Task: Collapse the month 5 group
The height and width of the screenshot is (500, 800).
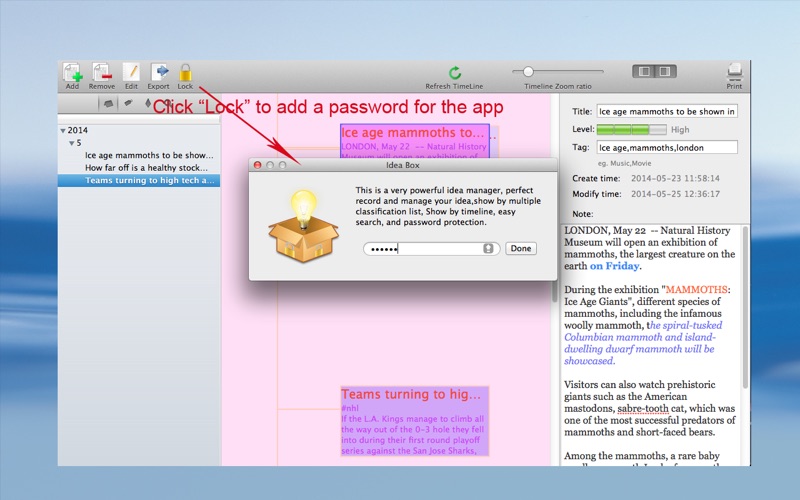Action: coord(72,143)
